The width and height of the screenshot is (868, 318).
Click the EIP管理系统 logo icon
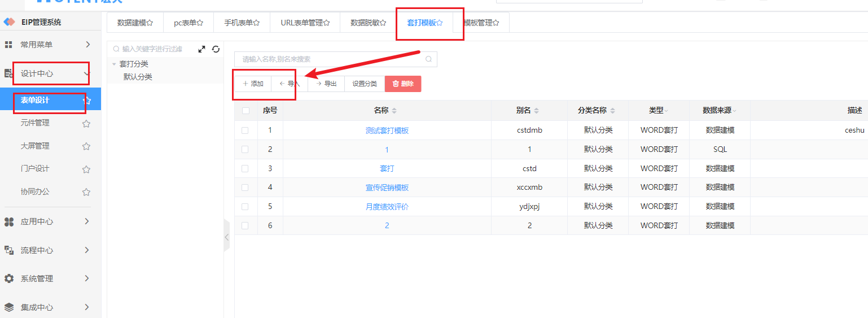(x=9, y=22)
